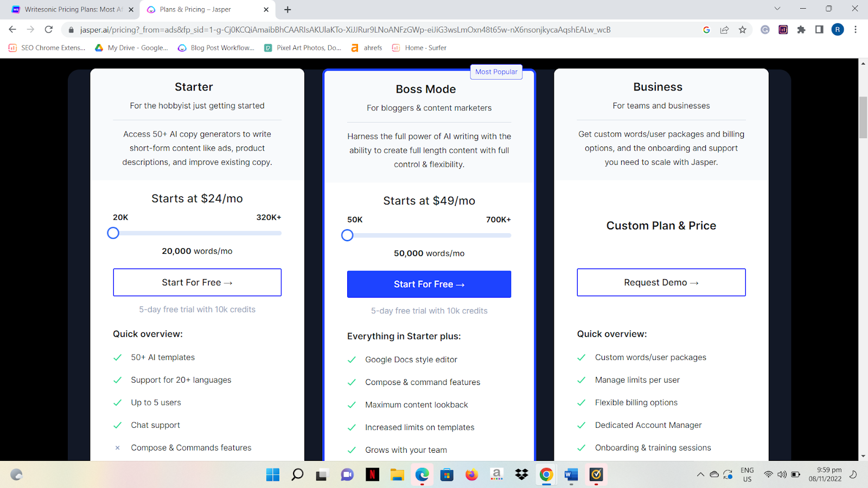Open Task View on the taskbar

click(x=322, y=475)
